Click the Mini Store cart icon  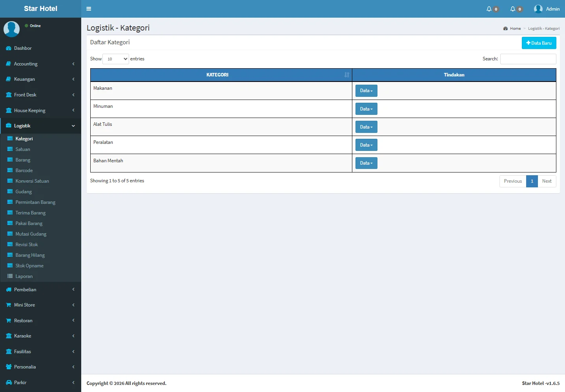[9, 305]
